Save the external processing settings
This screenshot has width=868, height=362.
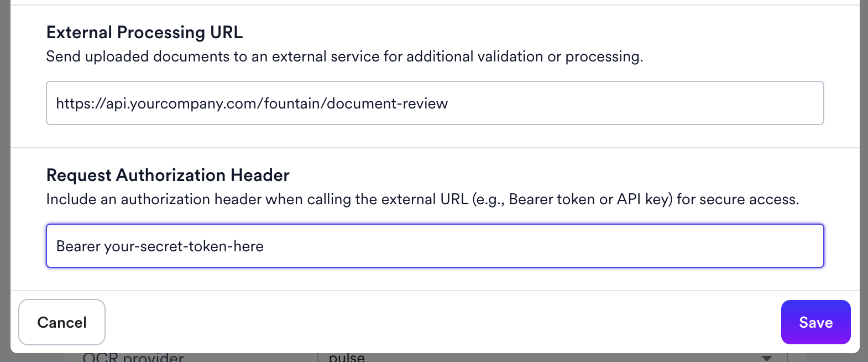815,322
